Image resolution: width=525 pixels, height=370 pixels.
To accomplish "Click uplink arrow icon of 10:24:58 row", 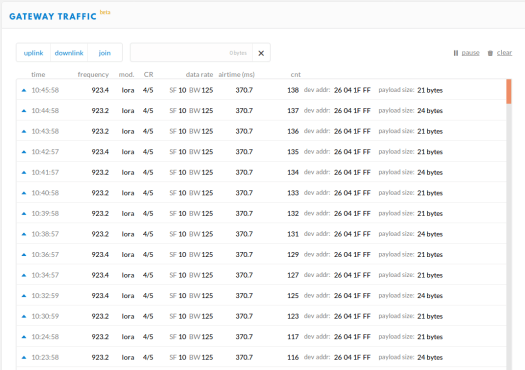I will 24,337.
